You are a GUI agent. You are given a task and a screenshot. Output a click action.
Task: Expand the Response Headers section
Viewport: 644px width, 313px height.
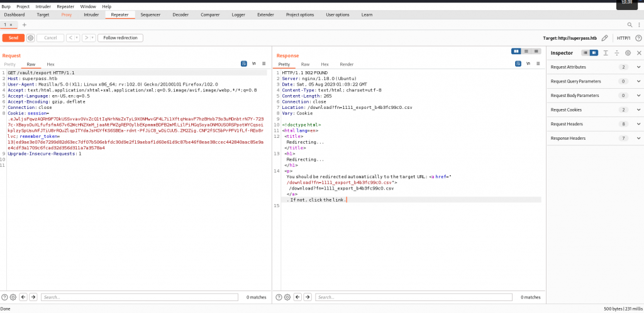[638, 138]
